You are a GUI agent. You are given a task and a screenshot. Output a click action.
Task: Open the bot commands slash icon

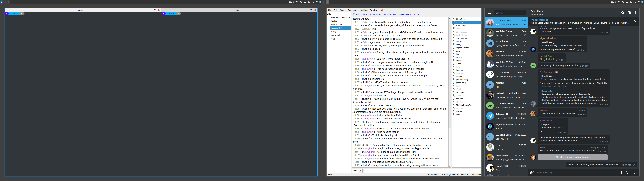coord(620,172)
